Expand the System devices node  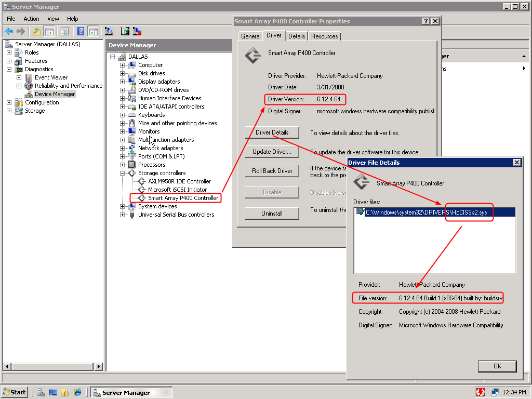[122, 206]
